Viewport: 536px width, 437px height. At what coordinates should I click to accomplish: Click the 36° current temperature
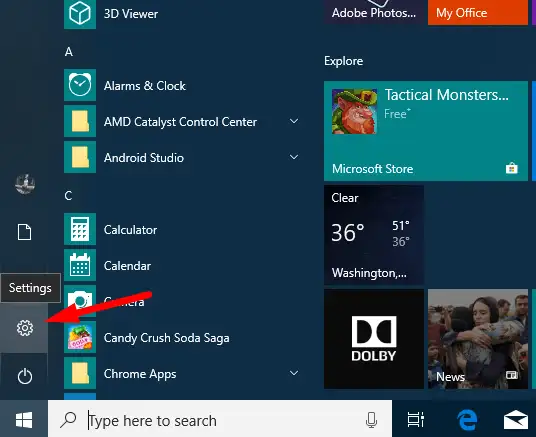click(348, 233)
